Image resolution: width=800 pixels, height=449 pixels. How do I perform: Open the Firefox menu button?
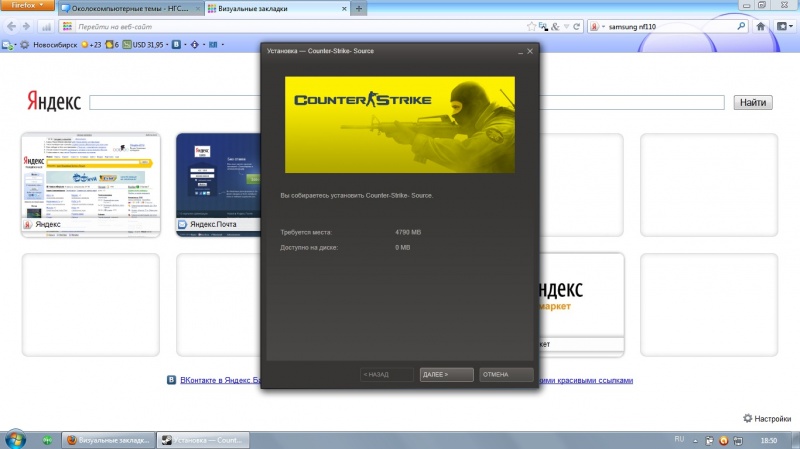click(25, 6)
